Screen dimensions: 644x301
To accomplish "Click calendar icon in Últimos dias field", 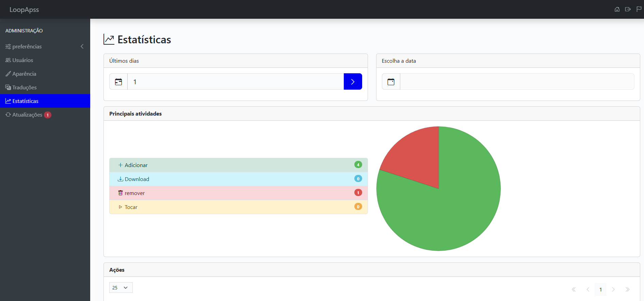I will pyautogui.click(x=118, y=82).
